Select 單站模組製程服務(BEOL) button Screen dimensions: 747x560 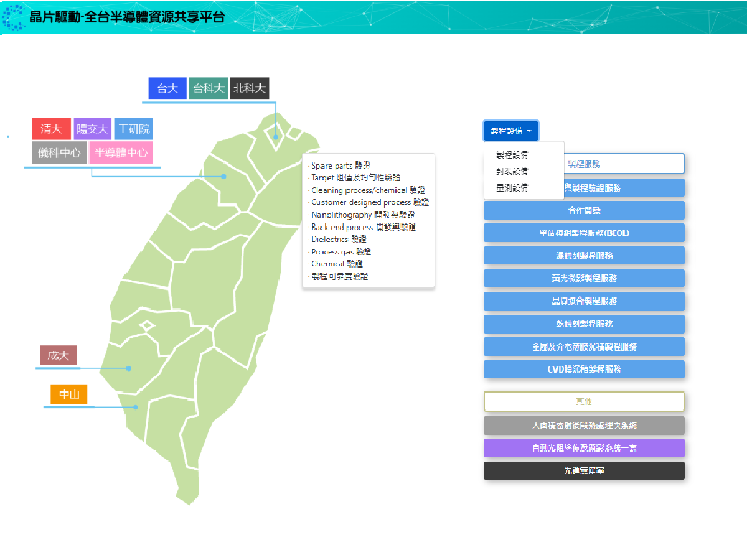(x=584, y=233)
